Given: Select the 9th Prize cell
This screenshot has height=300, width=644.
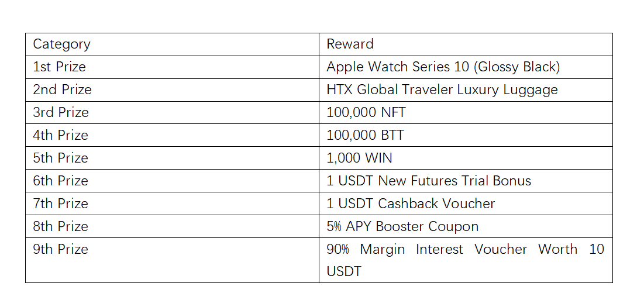Looking at the screenshot, I should click(61, 250).
